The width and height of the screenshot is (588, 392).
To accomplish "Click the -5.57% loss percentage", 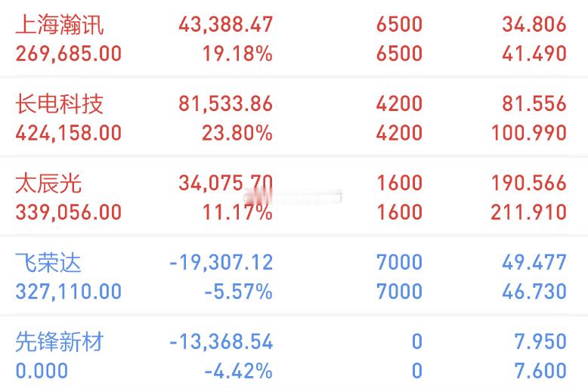I will [239, 292].
